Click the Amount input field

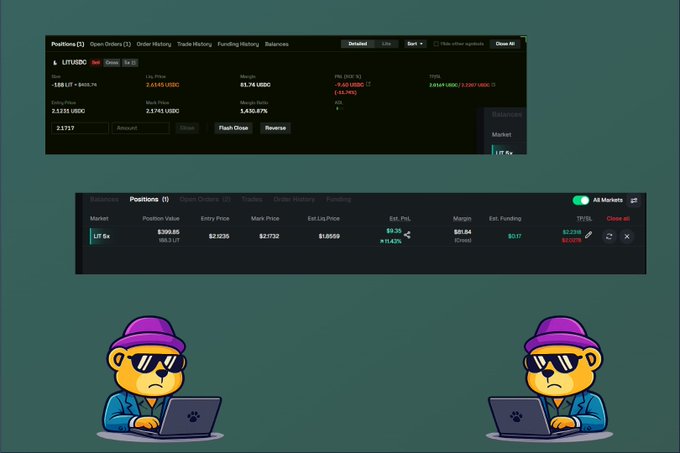[141, 128]
